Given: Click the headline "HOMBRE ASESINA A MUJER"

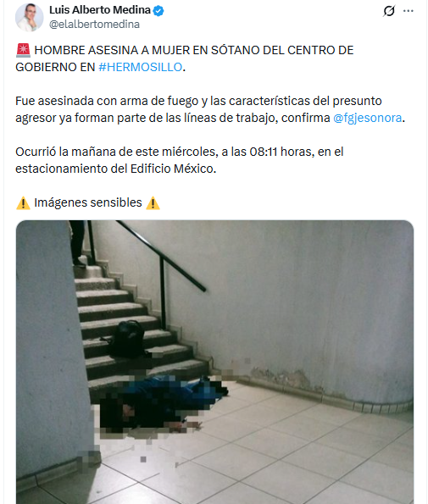Looking at the screenshot, I should coord(114,50).
